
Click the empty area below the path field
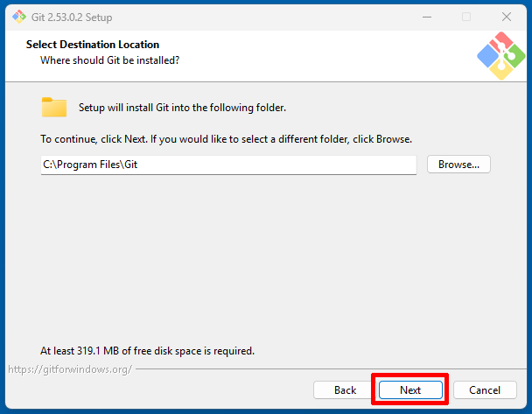tap(262, 254)
